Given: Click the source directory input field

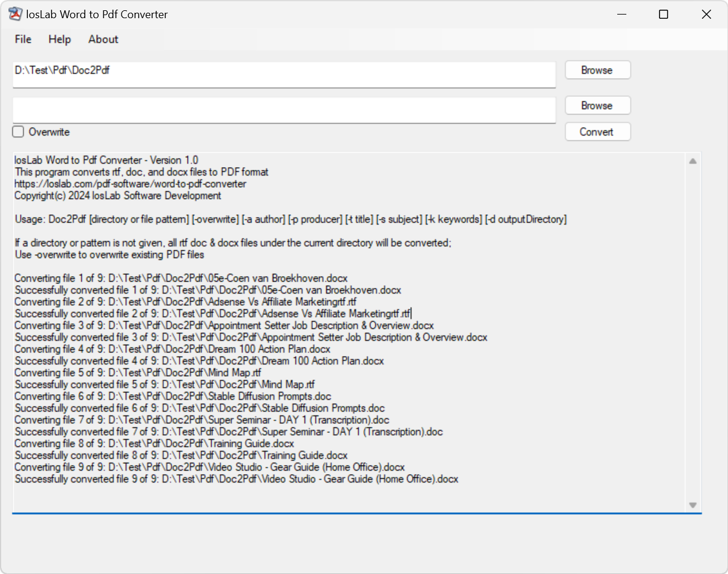Looking at the screenshot, I should pos(284,74).
